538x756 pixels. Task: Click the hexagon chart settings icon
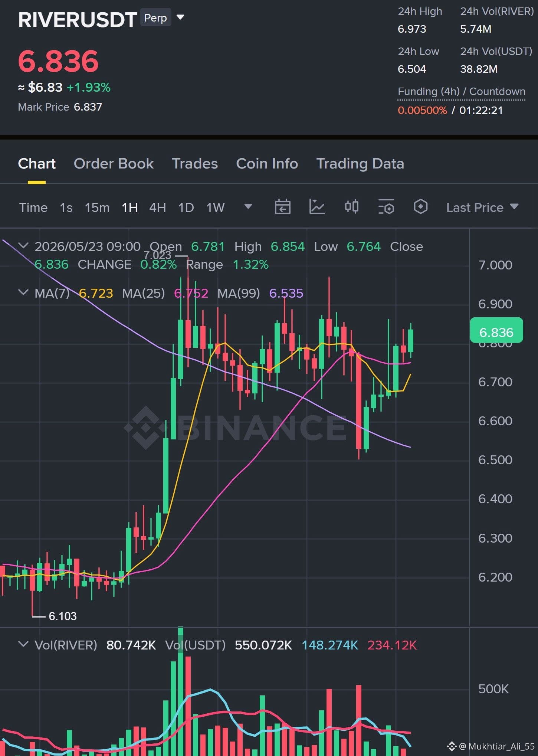tap(420, 207)
